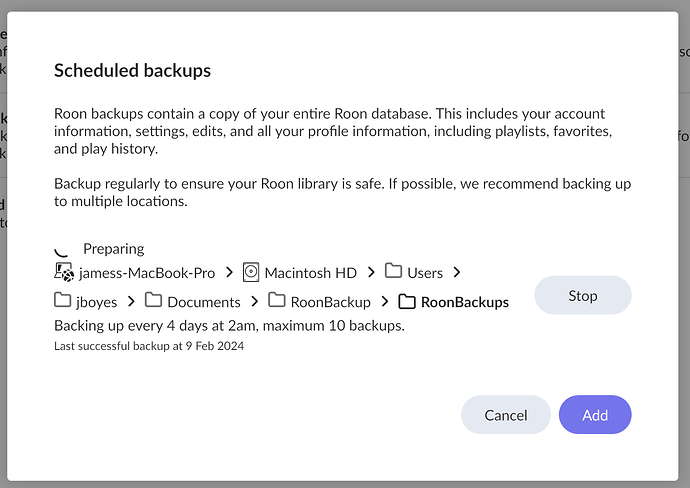The width and height of the screenshot is (690, 488).
Task: Click the 'Roon backups contain a copy' paragraph
Action: coord(333,131)
